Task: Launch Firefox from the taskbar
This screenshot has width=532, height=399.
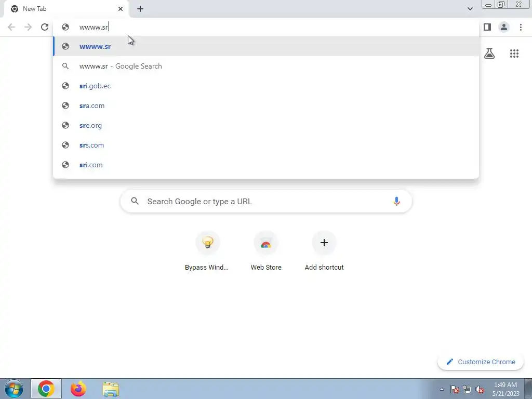Action: pos(78,389)
